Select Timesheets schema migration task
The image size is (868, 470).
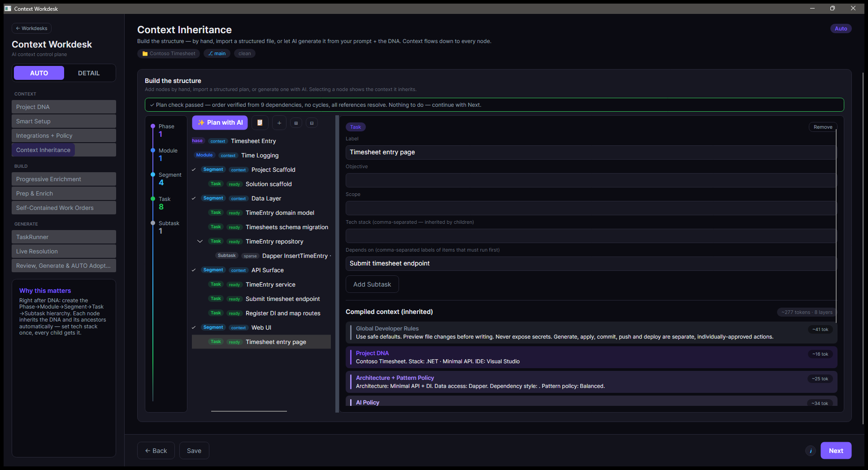coord(261,227)
